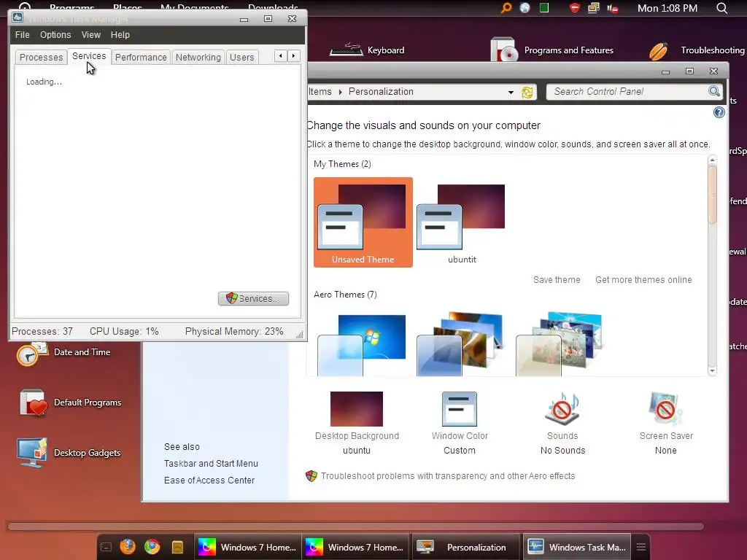Click the red shield tray icon
This screenshot has height=560, width=747.
(x=575, y=7)
